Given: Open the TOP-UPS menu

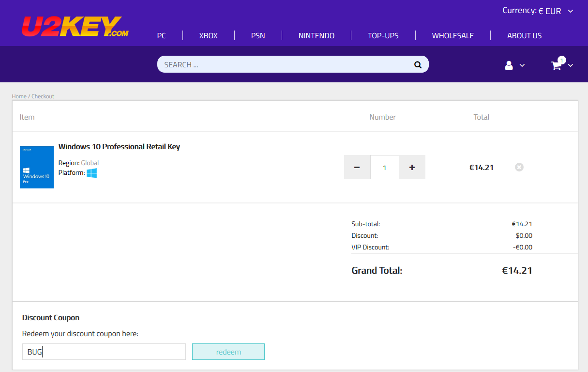Looking at the screenshot, I should tap(383, 35).
